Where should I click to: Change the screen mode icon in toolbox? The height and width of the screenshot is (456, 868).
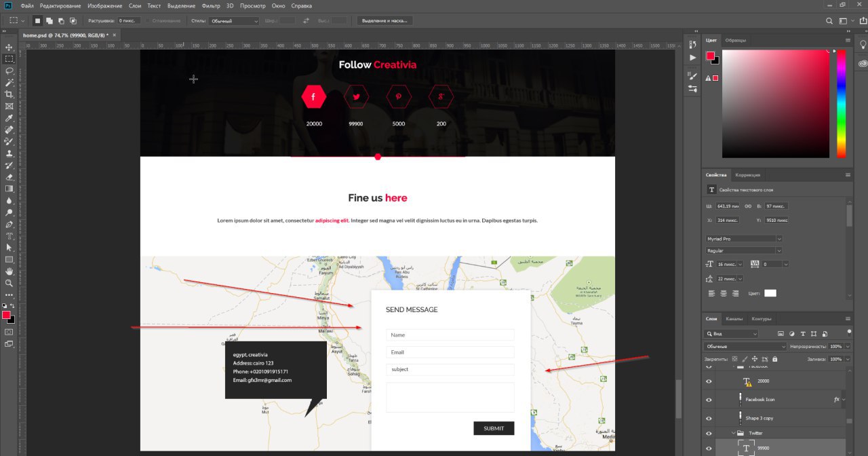pos(9,344)
